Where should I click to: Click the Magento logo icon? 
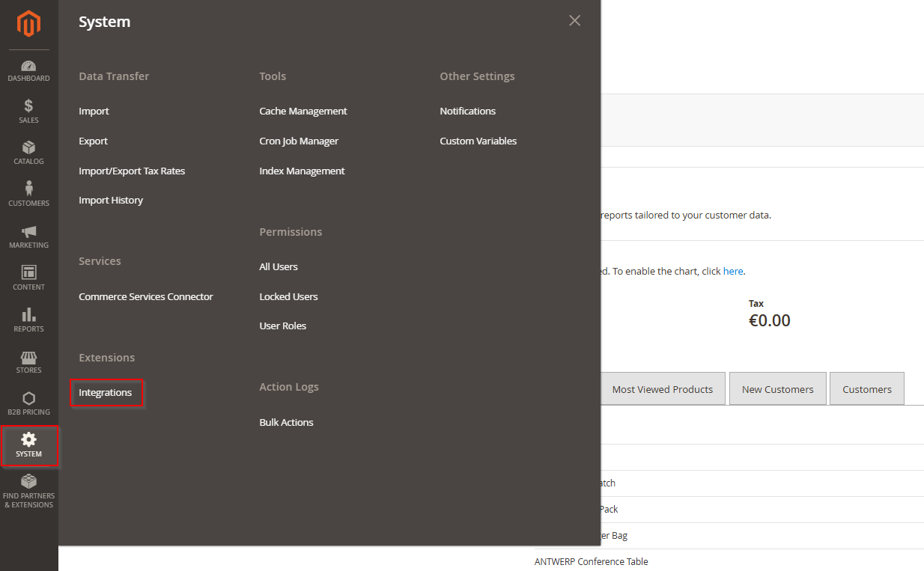(28, 24)
